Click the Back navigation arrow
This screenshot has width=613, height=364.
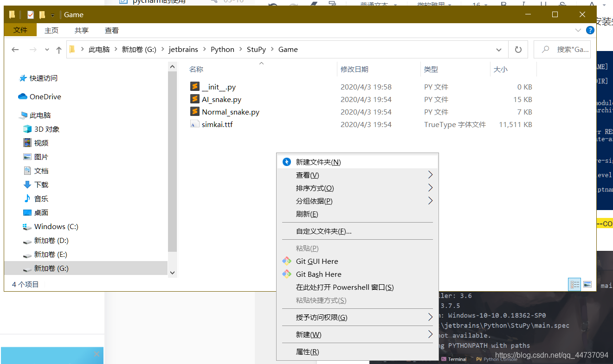click(15, 50)
